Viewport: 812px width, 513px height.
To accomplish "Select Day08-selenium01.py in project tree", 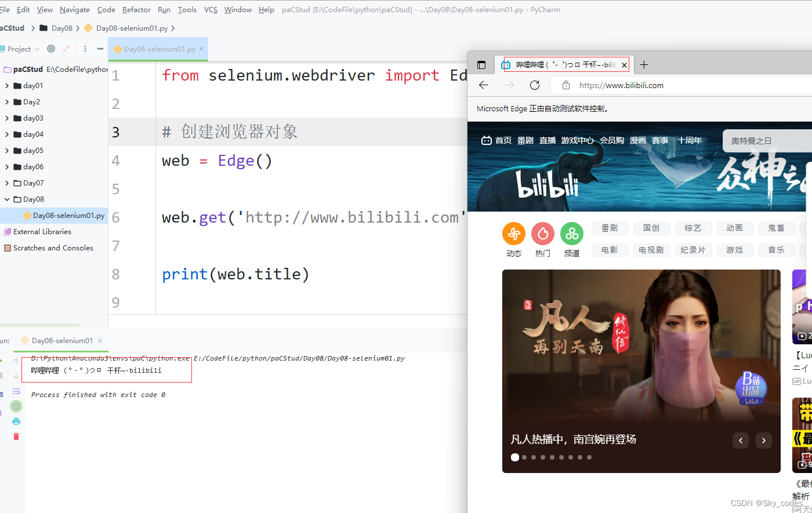I will coord(64,215).
